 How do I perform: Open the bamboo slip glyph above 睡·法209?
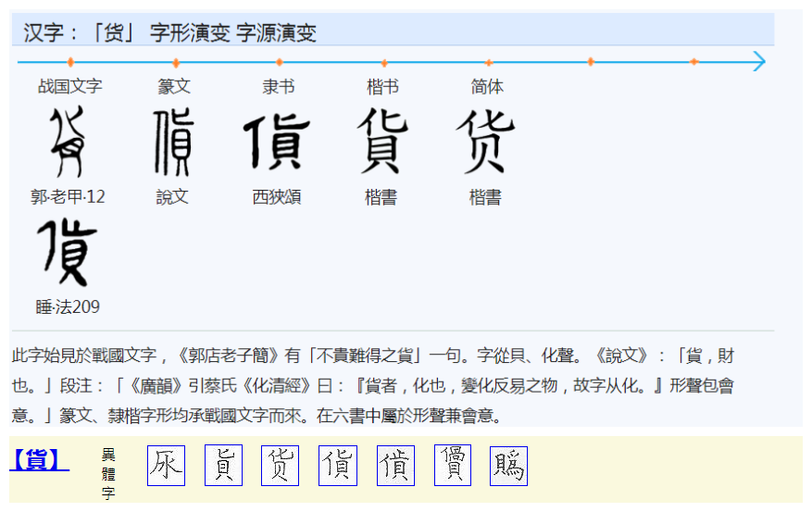[x=68, y=252]
